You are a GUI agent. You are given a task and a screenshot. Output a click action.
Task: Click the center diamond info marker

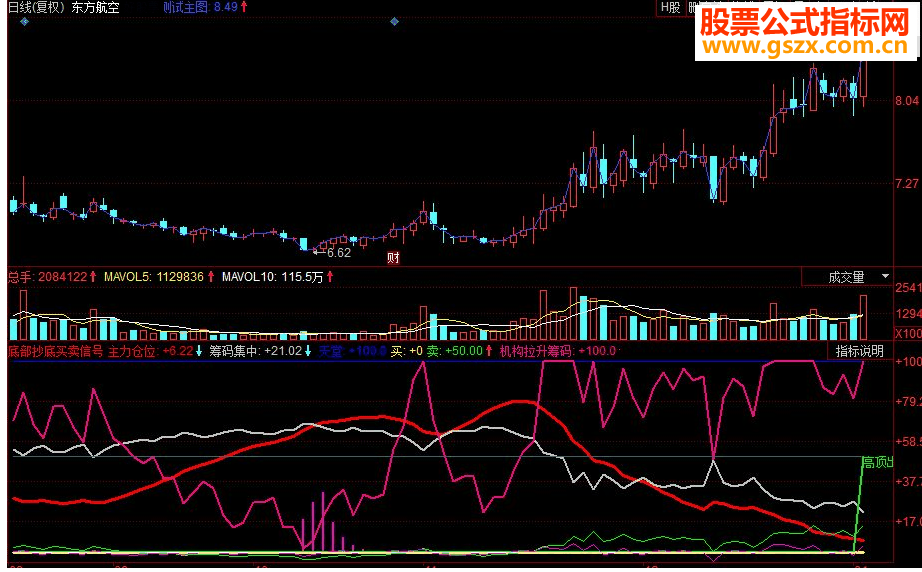[x=395, y=22]
